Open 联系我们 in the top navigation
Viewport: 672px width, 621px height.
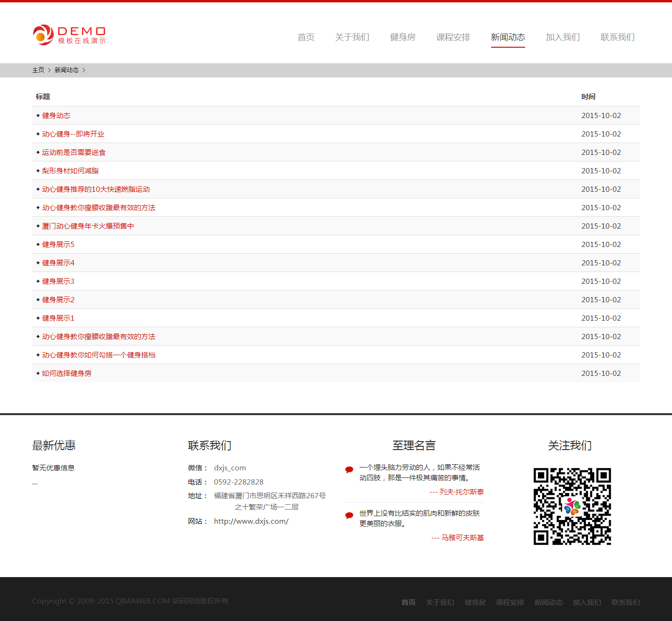click(617, 37)
